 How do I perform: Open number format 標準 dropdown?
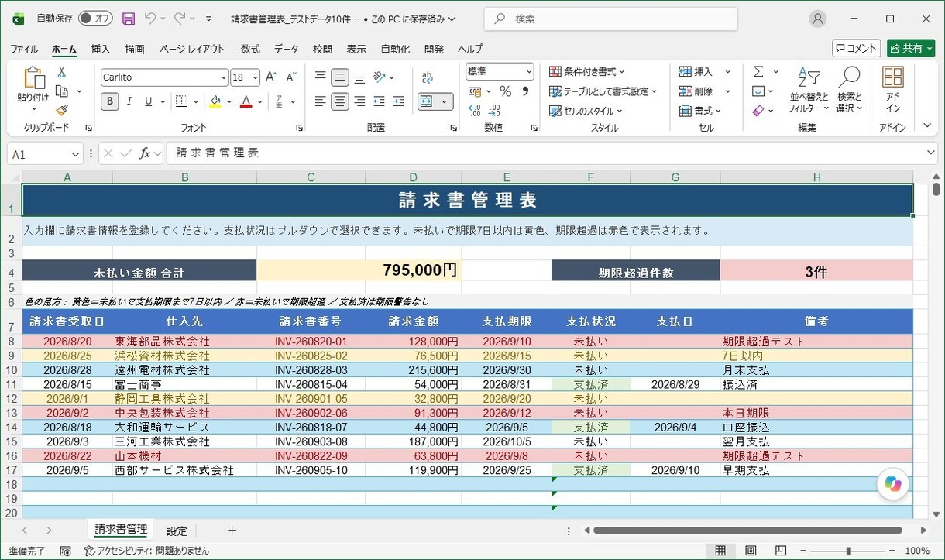[x=530, y=71]
